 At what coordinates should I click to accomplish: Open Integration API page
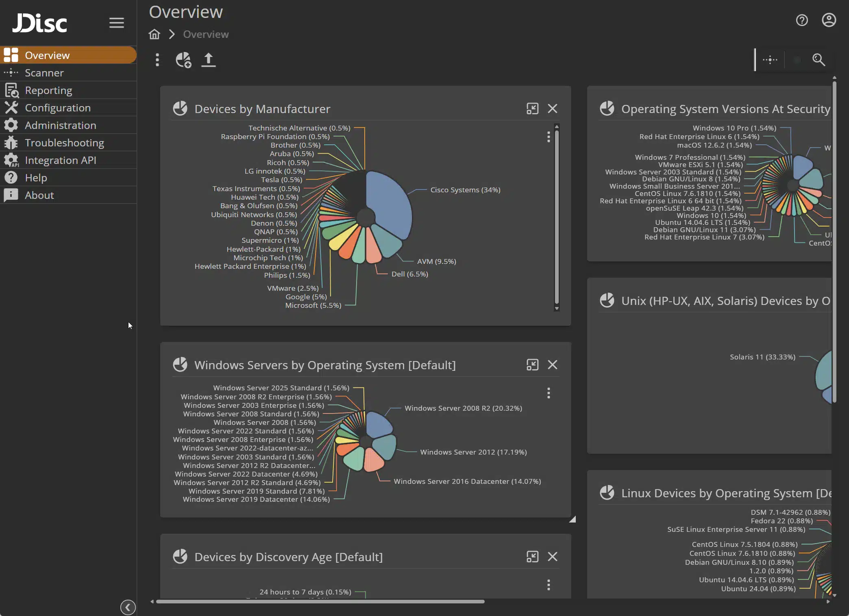(60, 160)
